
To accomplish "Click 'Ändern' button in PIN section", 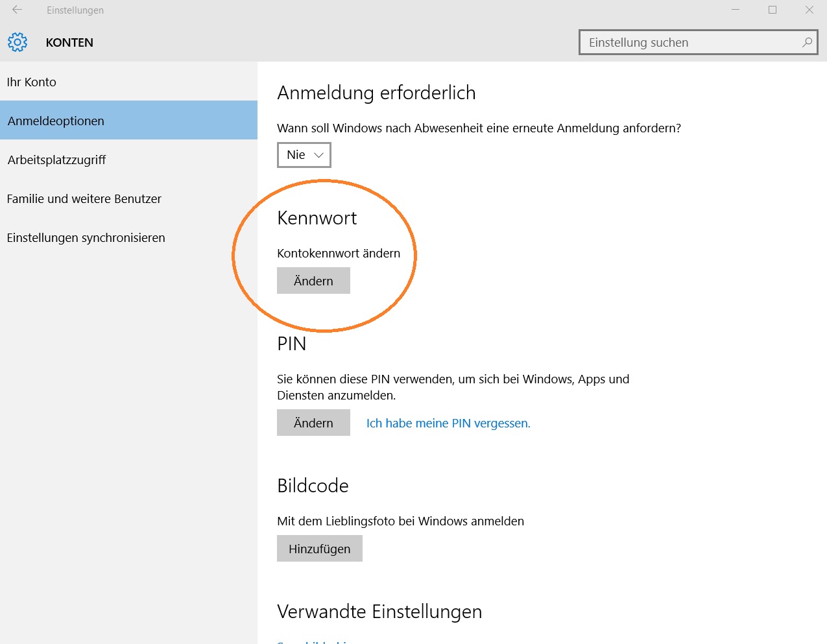I will click(313, 423).
